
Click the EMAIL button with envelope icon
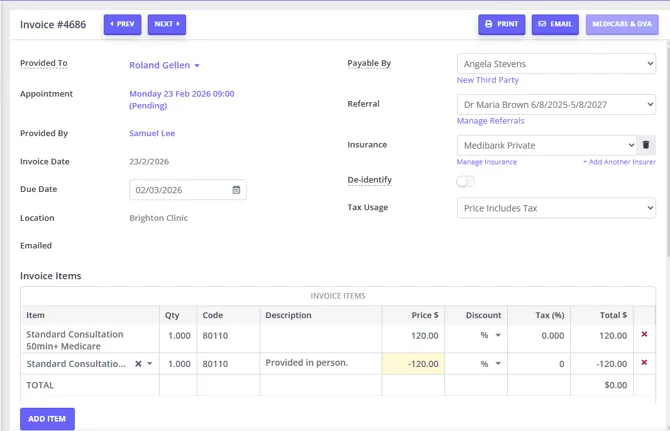[x=555, y=24]
